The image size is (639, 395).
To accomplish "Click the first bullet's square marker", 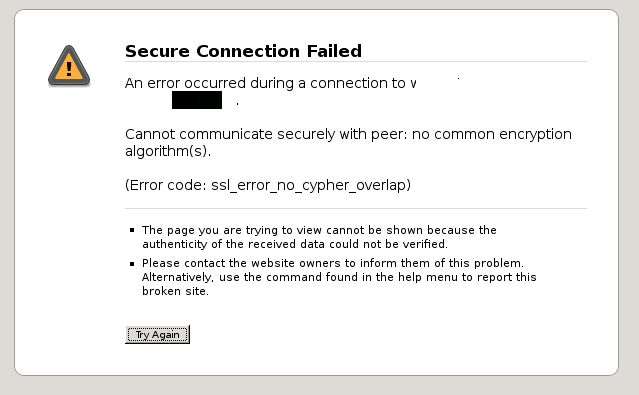I will click(132, 230).
